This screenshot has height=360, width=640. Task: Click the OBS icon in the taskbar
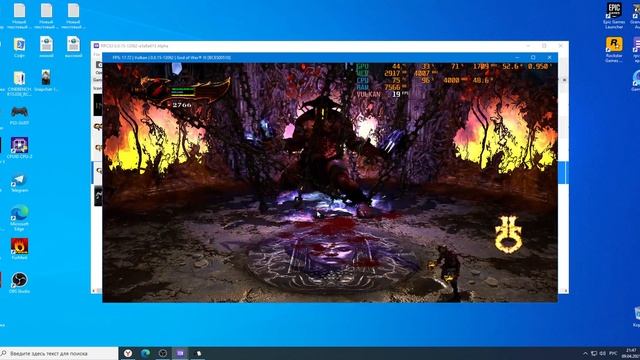[163, 353]
